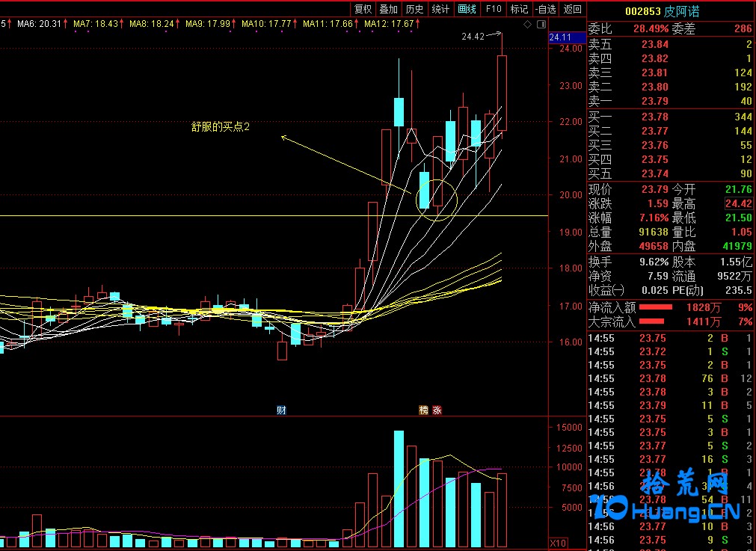Click the 标记 mark button
Image resolution: width=756 pixels, height=551 pixels.
519,9
